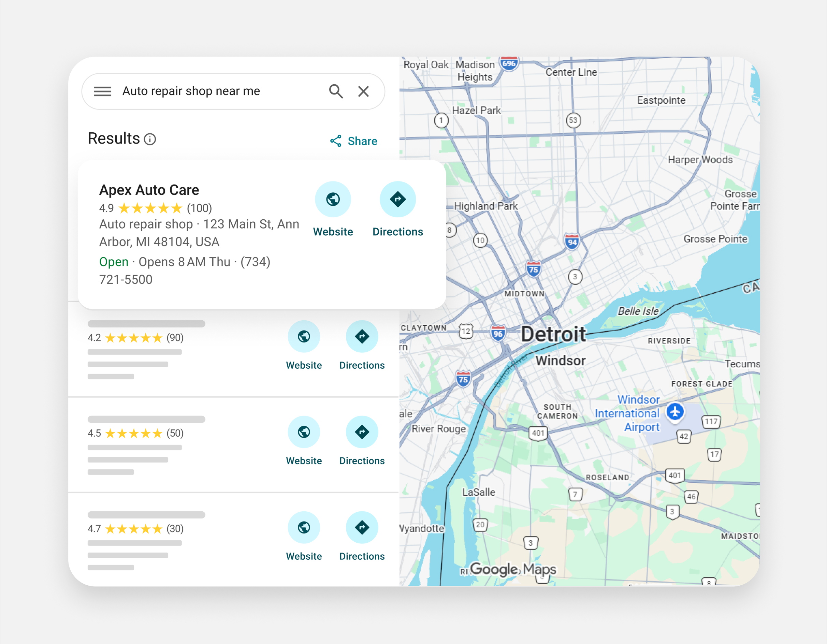
Task: Click the Belle Isle label on the map
Action: point(638,311)
